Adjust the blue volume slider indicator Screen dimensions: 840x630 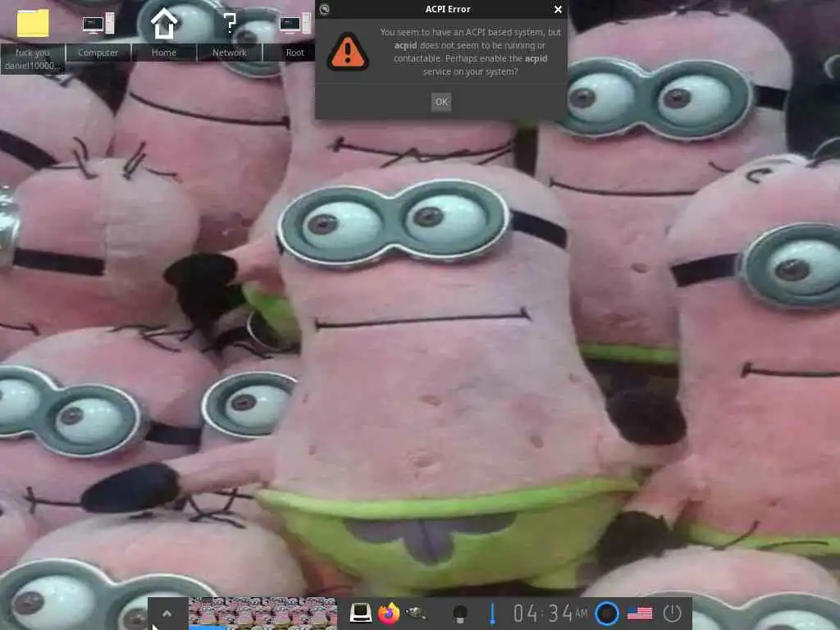point(492,614)
